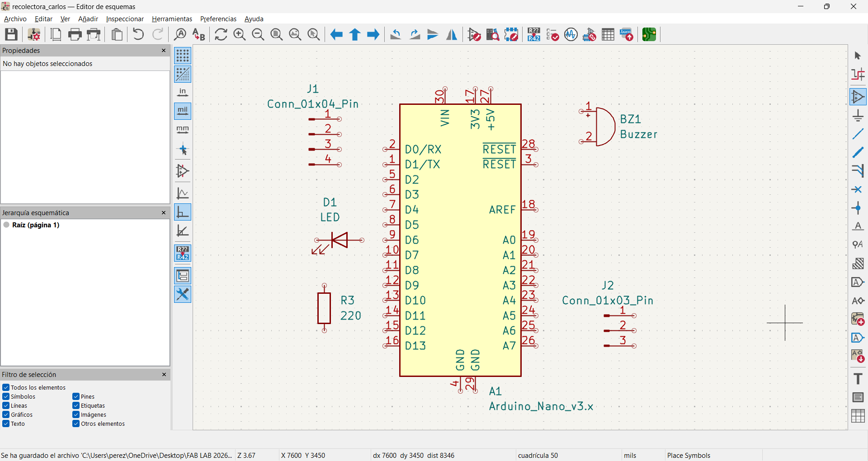This screenshot has height=461, width=868.
Task: Select the Table drawing tool
Action: (x=858, y=416)
